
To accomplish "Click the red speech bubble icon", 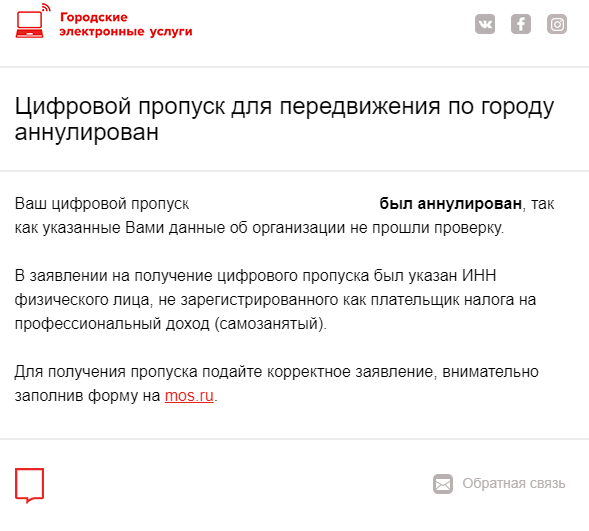I will [29, 485].
